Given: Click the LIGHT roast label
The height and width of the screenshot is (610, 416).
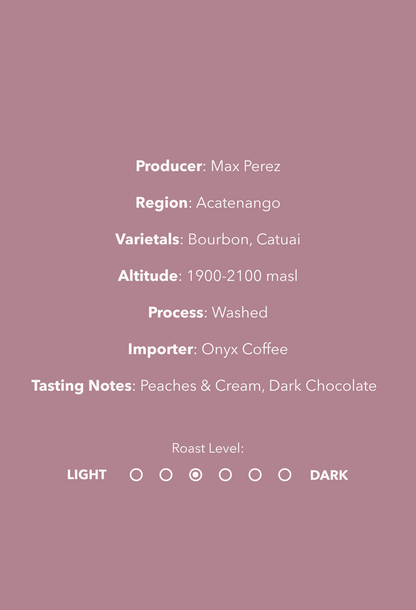Looking at the screenshot, I should click(86, 475).
